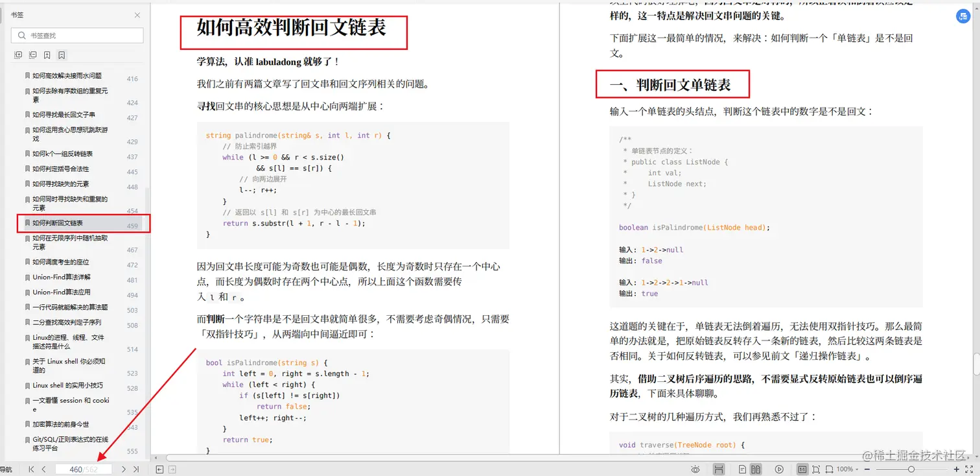The image size is (980, 476).
Task: Expand all bookmarks in the panel
Action: point(18,54)
